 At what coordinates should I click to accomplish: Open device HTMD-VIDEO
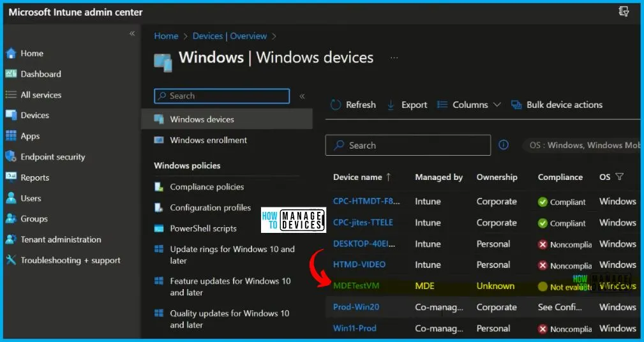[x=359, y=265]
